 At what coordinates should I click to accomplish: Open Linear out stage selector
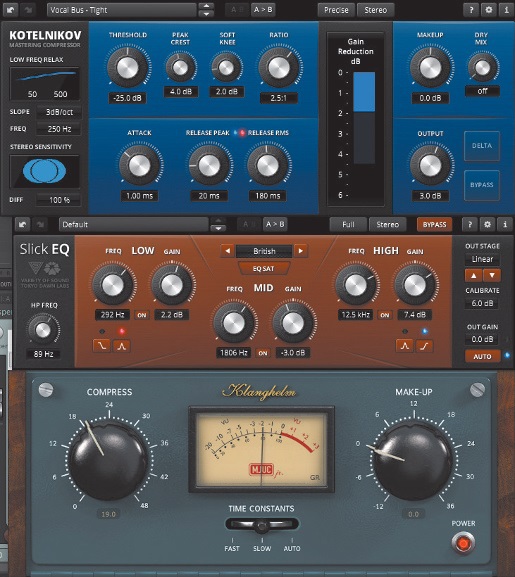pyautogui.click(x=482, y=259)
